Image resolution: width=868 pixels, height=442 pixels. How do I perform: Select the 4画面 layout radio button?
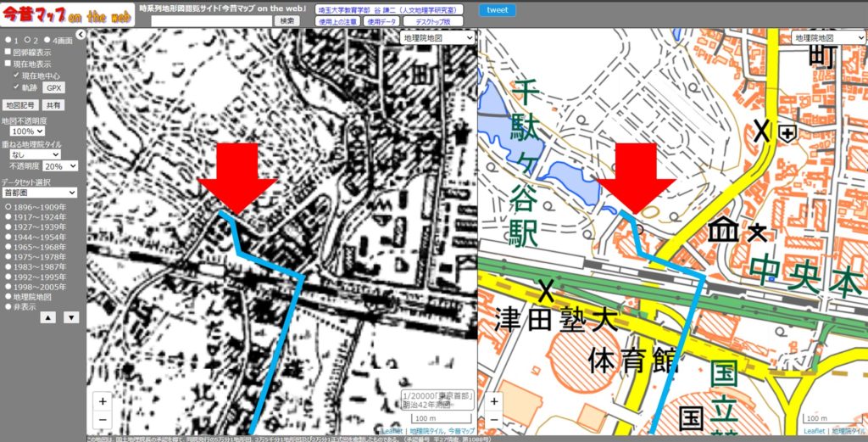pyautogui.click(x=47, y=40)
